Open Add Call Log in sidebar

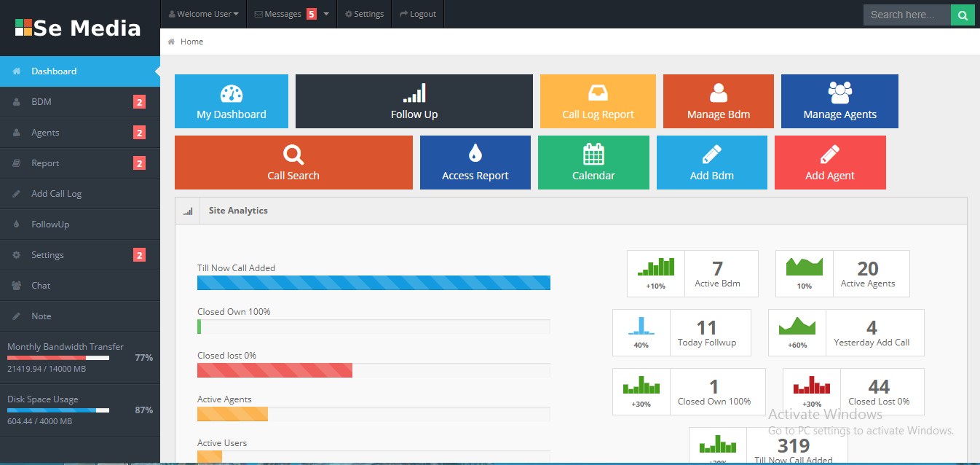click(x=80, y=194)
